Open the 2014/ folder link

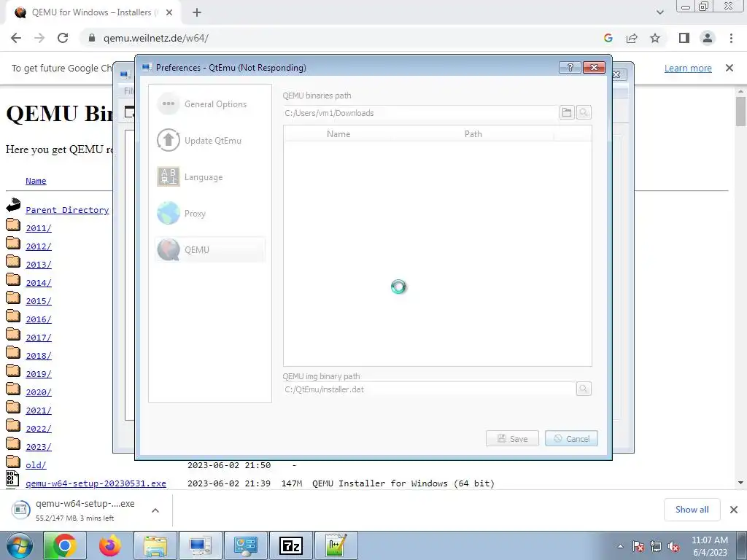(x=39, y=283)
